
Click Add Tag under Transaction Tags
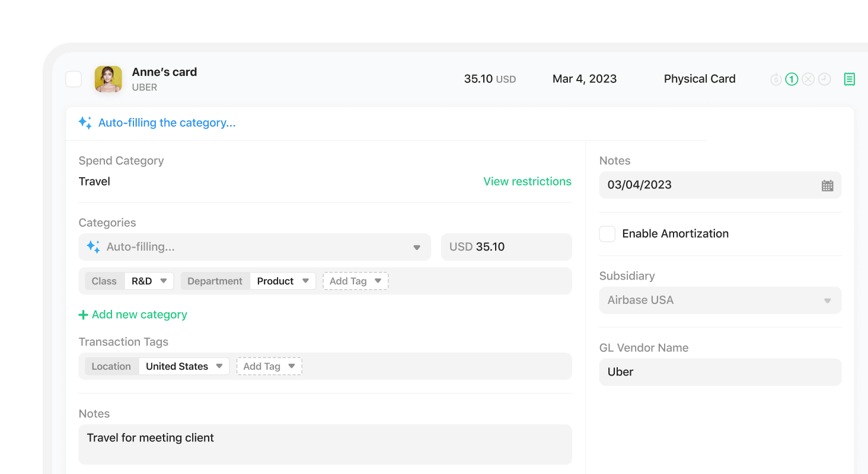269,366
